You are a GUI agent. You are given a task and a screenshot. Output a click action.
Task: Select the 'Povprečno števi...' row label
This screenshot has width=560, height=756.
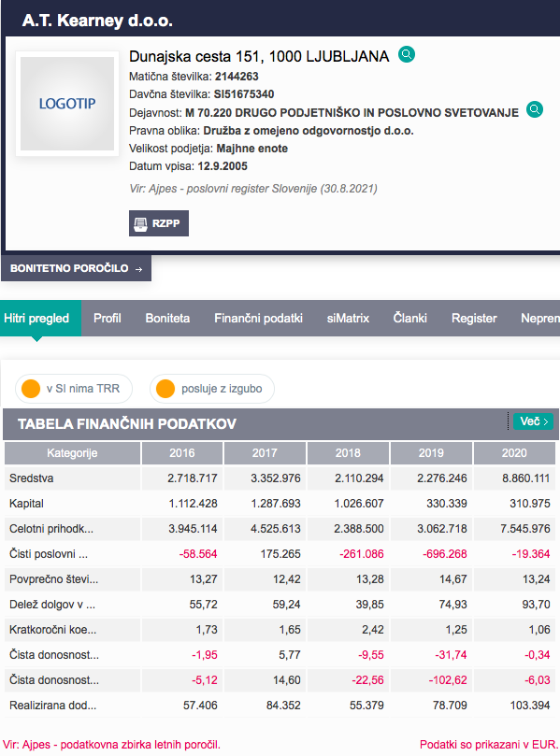click(x=53, y=579)
